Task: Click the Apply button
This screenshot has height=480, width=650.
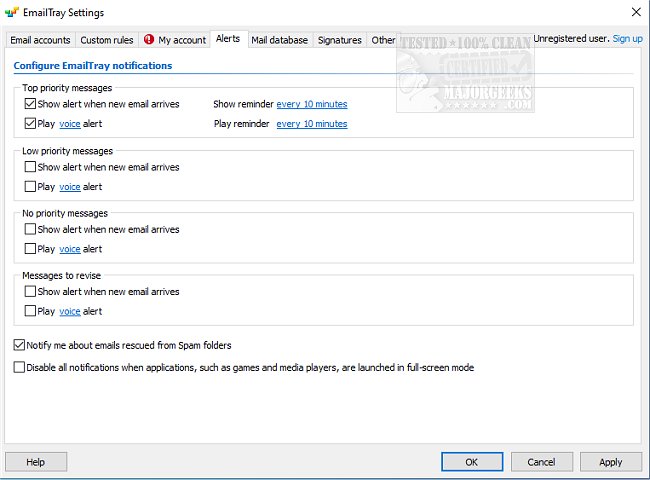Action: [611, 462]
